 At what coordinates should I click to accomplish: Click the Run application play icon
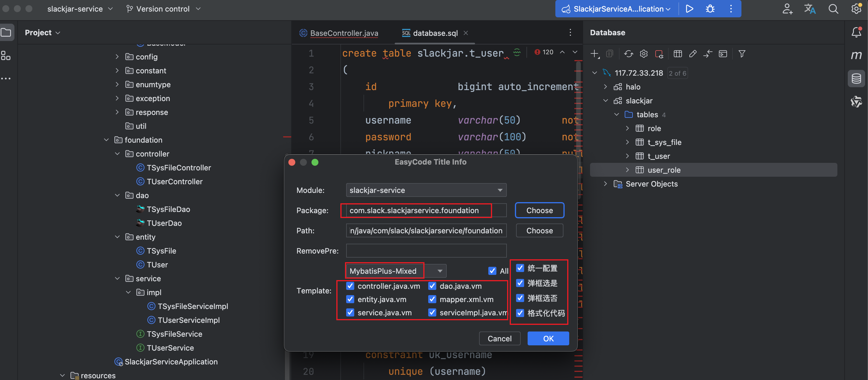(689, 9)
